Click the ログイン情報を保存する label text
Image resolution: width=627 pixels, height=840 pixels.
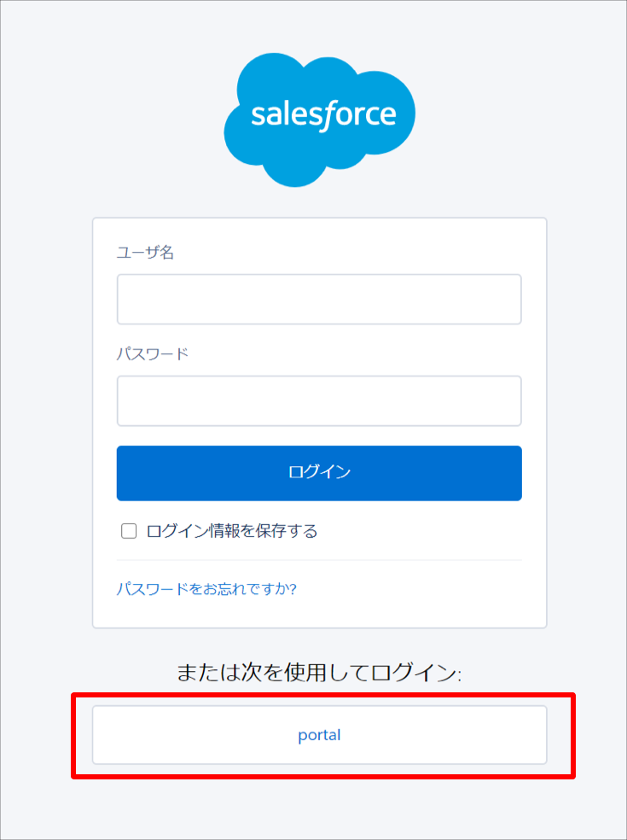click(232, 531)
